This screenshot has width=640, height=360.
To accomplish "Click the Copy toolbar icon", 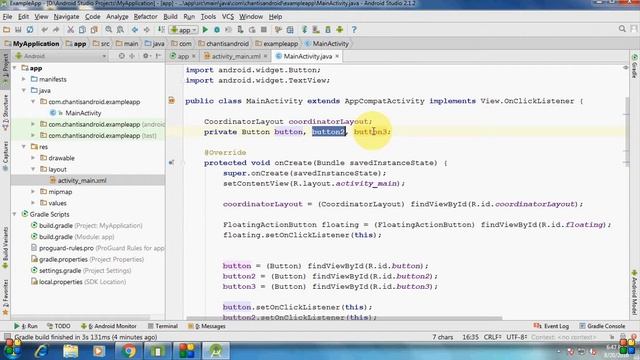I will [x=82, y=29].
